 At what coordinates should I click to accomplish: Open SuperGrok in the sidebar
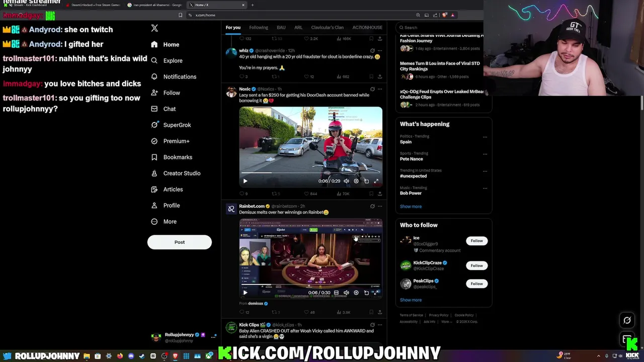(171, 125)
